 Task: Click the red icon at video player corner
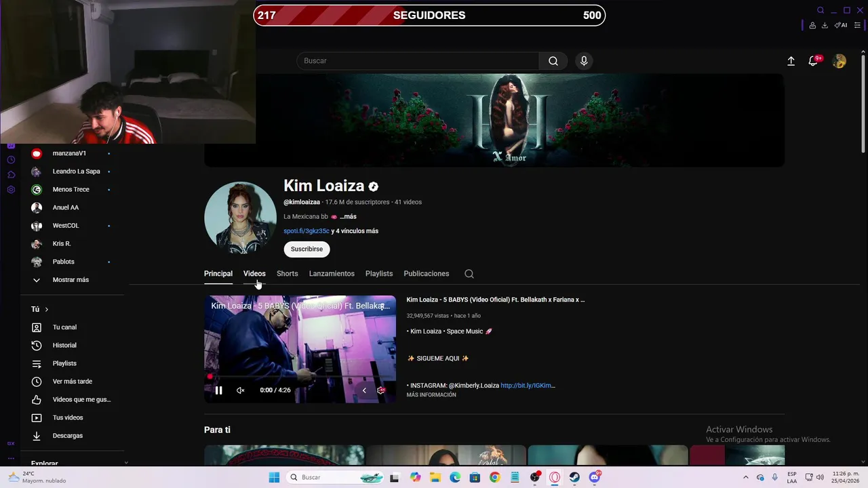click(381, 390)
